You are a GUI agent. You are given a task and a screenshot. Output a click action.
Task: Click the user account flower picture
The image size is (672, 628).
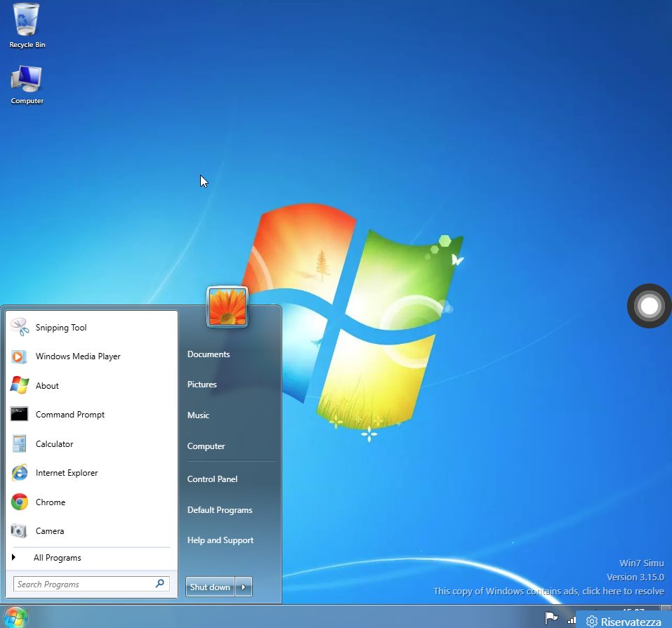pyautogui.click(x=227, y=307)
